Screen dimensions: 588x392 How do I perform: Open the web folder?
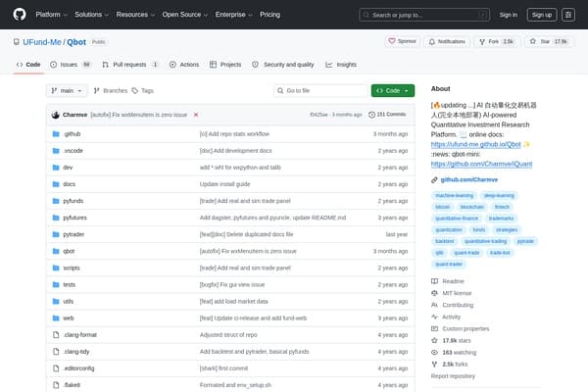(69, 318)
